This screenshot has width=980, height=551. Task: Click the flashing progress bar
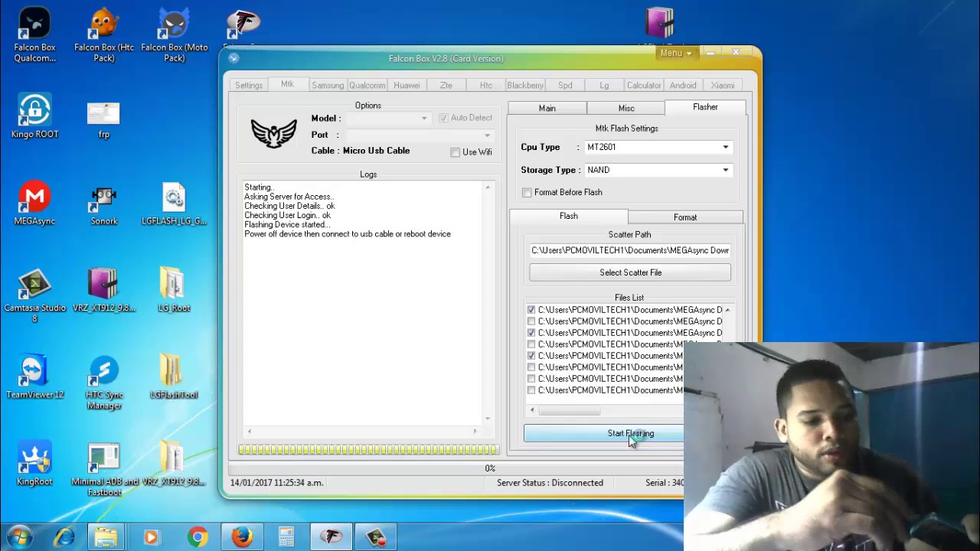pyautogui.click(x=368, y=449)
